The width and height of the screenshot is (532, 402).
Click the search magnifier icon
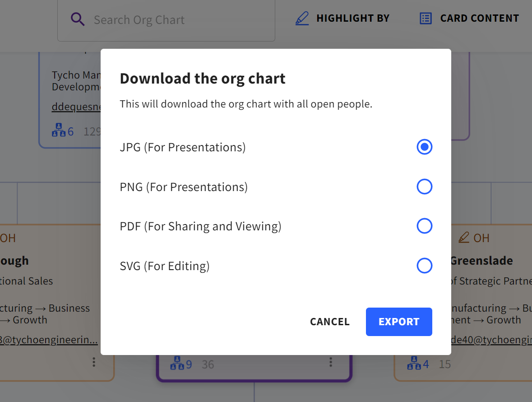pyautogui.click(x=78, y=19)
